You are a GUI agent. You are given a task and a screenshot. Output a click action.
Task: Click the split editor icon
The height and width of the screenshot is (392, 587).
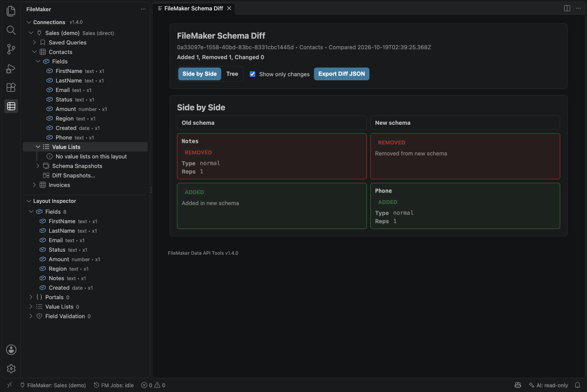[x=567, y=8]
